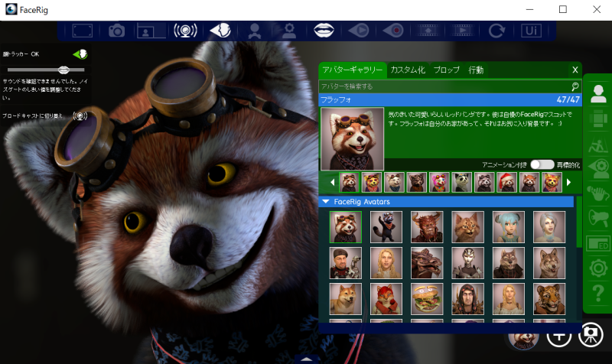Click the auto-calibrate head gear icon in toolbar
612x364 pixels.
pyautogui.click(x=289, y=31)
